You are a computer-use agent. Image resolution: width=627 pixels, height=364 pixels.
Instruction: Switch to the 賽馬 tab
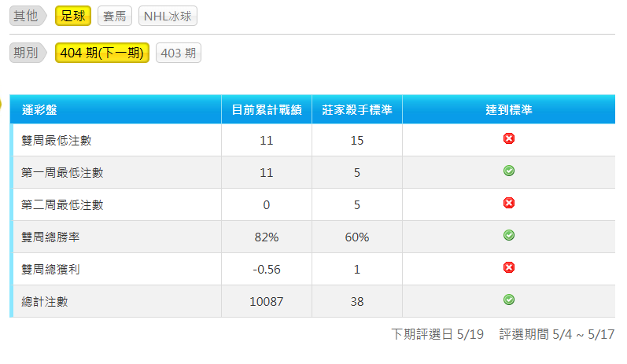pyautogui.click(x=115, y=16)
